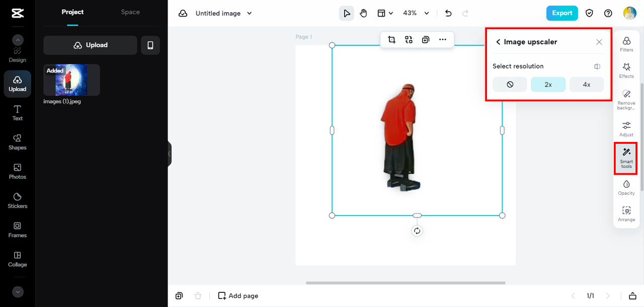The width and height of the screenshot is (644, 307).
Task: Collapse the left panel handle
Action: click(x=170, y=153)
